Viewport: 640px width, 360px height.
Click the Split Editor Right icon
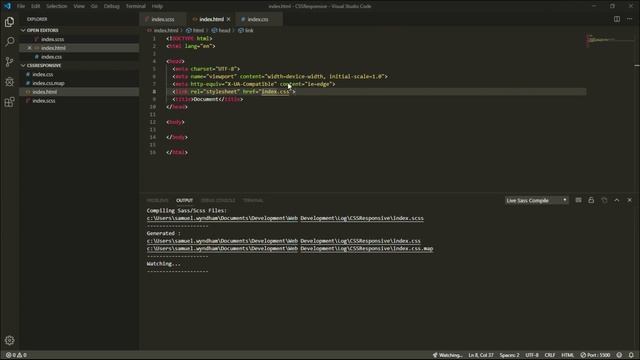point(617,19)
